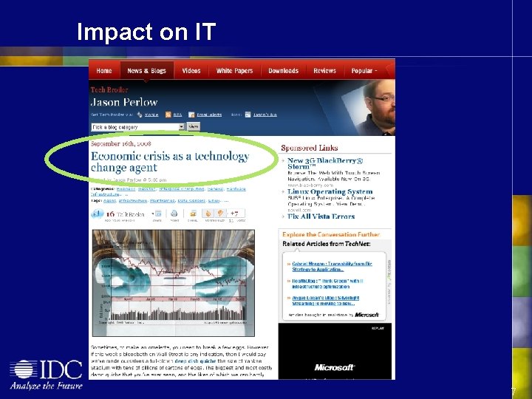Image resolution: width=532 pixels, height=399 pixels.
Task: Click the 'September 16th, 2008' date
Action: 120,143
